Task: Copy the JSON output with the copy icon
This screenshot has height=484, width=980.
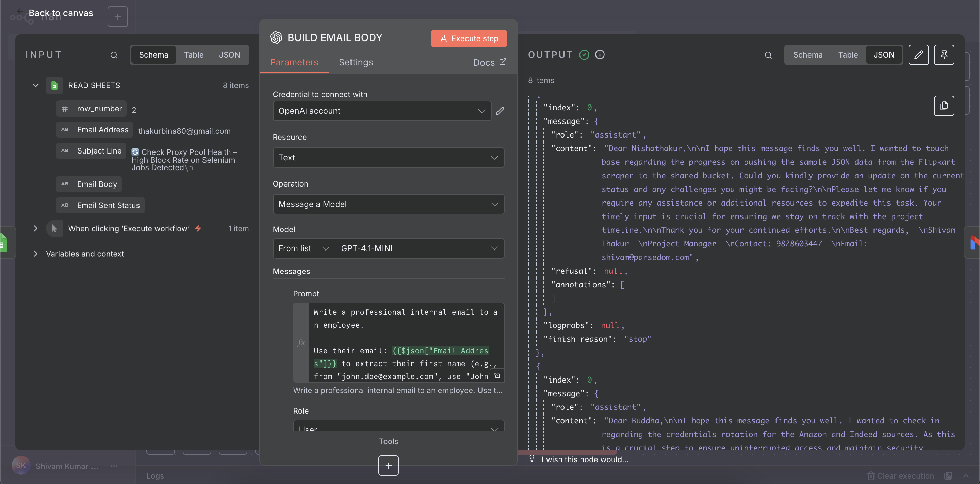Action: click(x=944, y=106)
